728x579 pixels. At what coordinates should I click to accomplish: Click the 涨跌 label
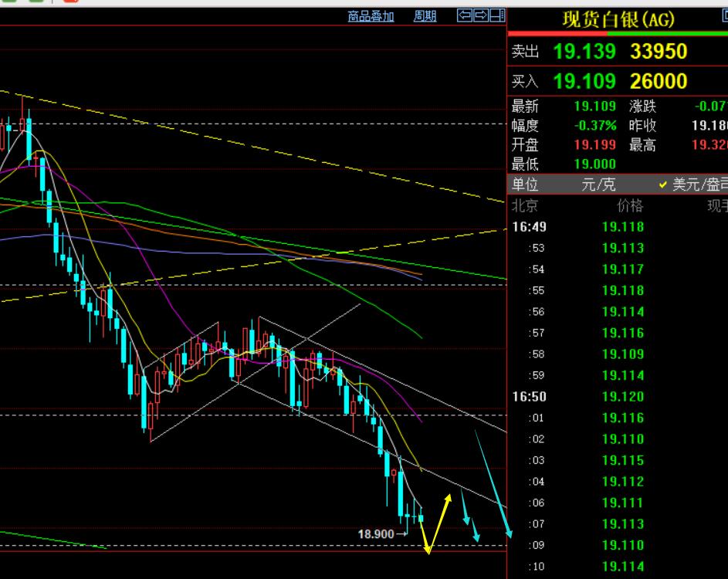pyautogui.click(x=642, y=107)
